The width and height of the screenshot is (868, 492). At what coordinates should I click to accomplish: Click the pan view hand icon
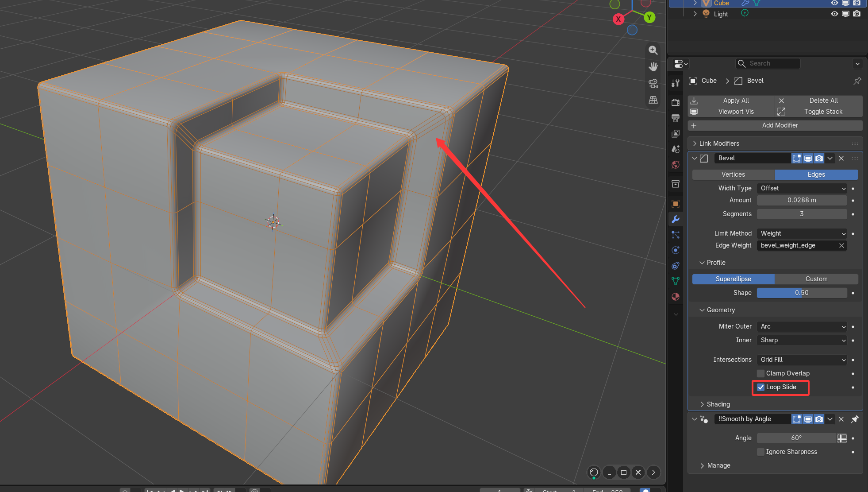pyautogui.click(x=653, y=67)
